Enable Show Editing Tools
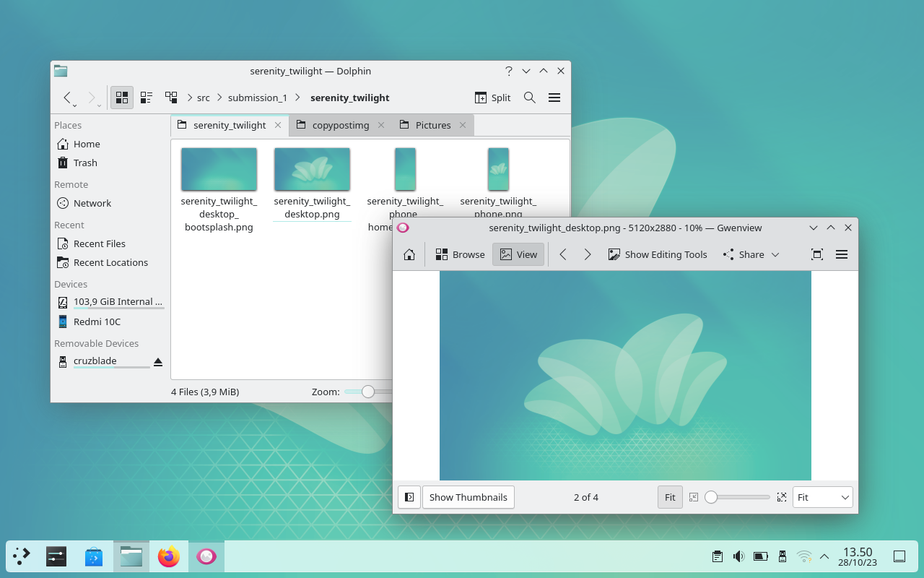924x578 pixels. click(x=657, y=254)
